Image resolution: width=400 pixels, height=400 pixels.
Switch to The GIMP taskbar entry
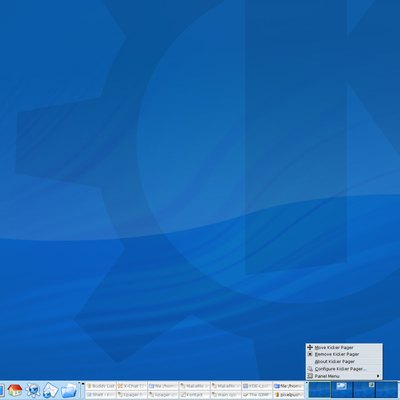pos(257,395)
